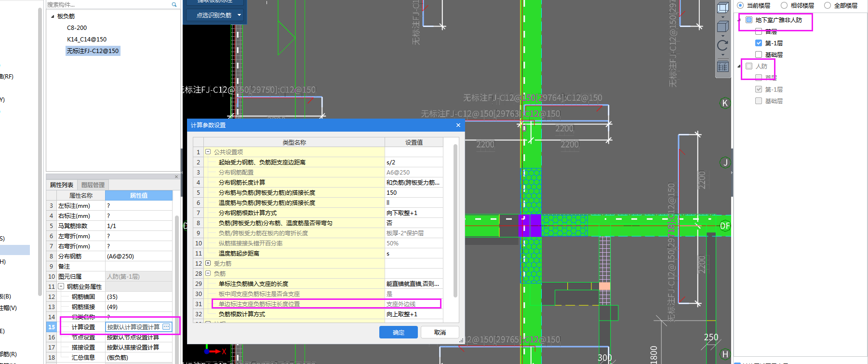Toggle the 地下室广雅非人防 checkbox

click(749, 20)
